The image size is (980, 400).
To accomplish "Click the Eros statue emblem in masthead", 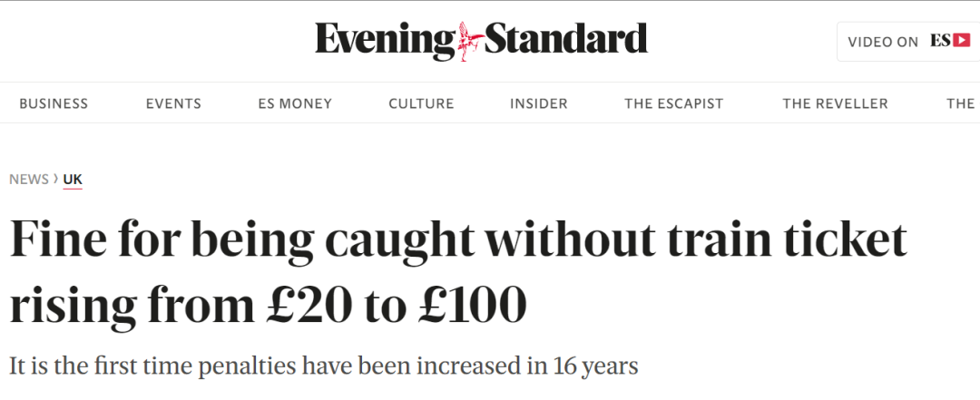I will pos(469,40).
